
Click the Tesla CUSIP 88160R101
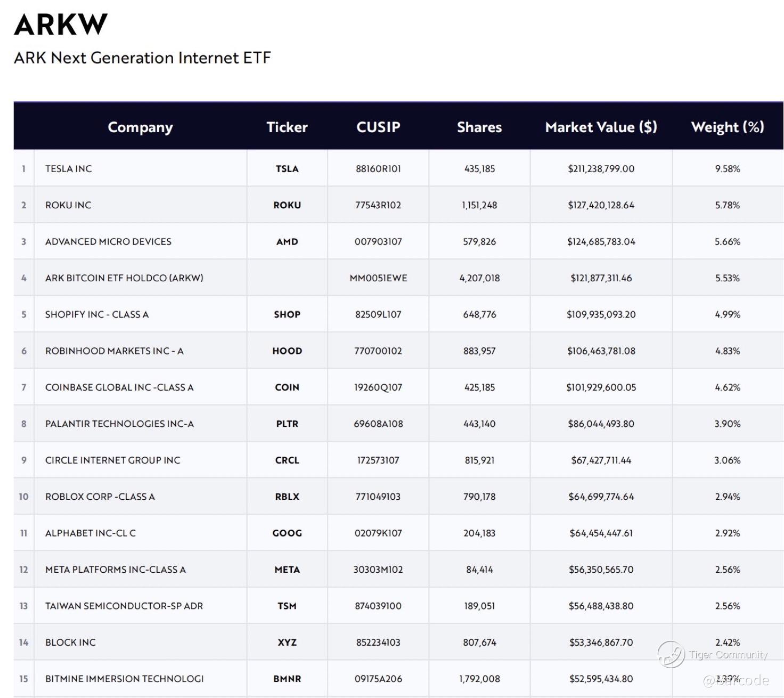[x=378, y=169]
